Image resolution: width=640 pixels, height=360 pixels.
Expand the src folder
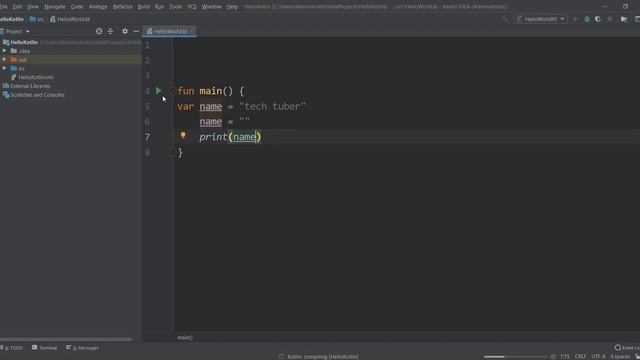[4, 68]
